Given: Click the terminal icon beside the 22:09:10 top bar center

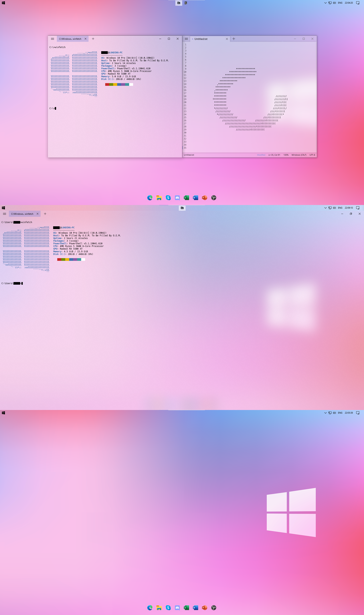Looking at the screenshot, I should [x=182, y=208].
